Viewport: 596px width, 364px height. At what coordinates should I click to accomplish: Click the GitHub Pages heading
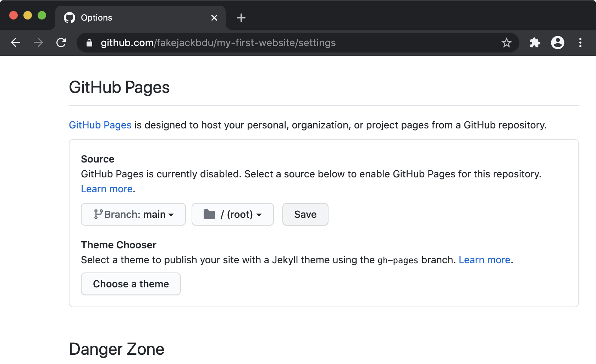coord(119,87)
